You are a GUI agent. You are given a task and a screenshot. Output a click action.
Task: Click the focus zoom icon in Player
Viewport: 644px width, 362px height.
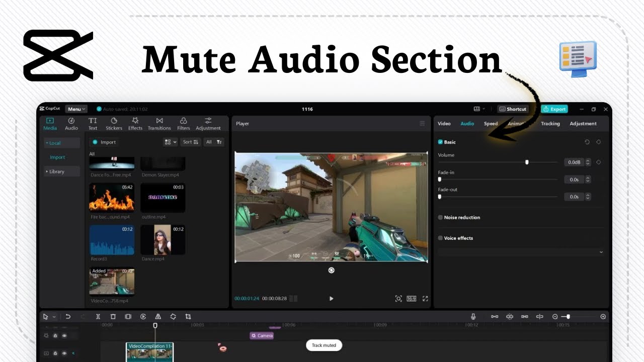(398, 299)
